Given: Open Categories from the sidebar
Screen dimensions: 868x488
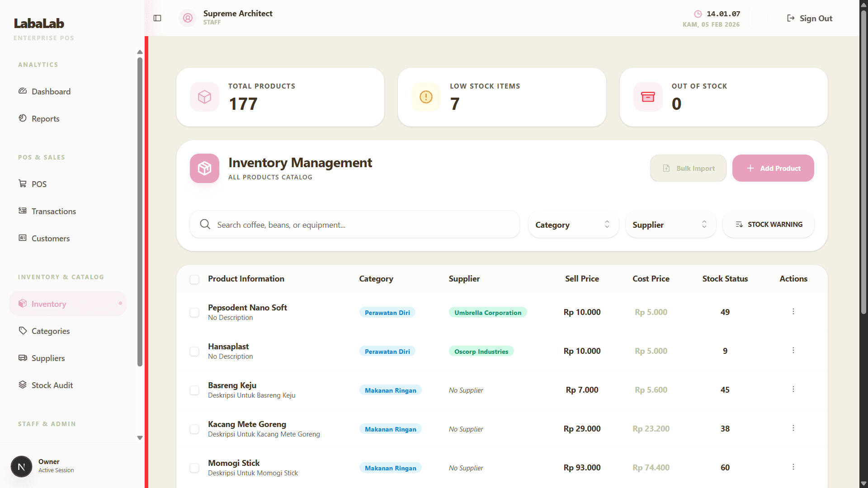Looking at the screenshot, I should (x=68, y=331).
